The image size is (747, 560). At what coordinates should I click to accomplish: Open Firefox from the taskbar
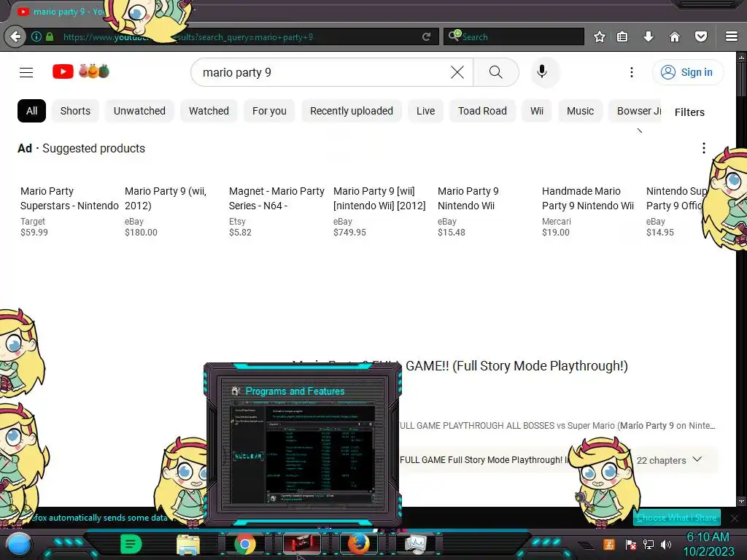click(x=359, y=544)
